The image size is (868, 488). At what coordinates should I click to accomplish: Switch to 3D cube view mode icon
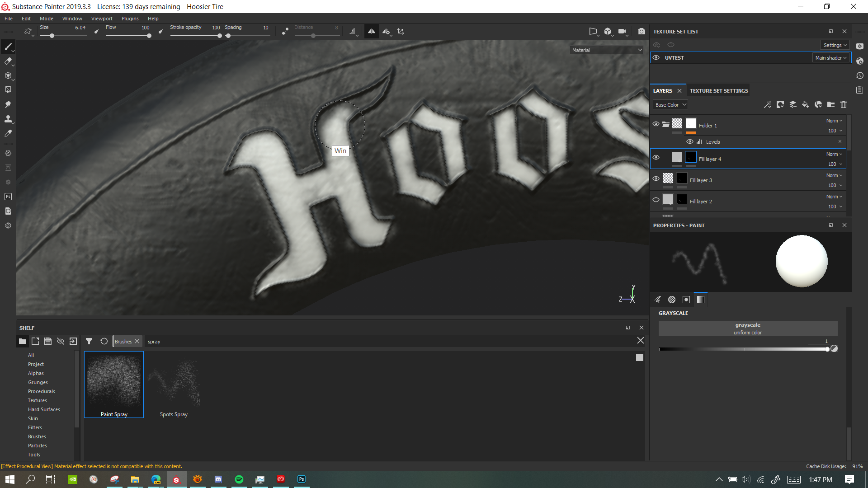(x=608, y=32)
